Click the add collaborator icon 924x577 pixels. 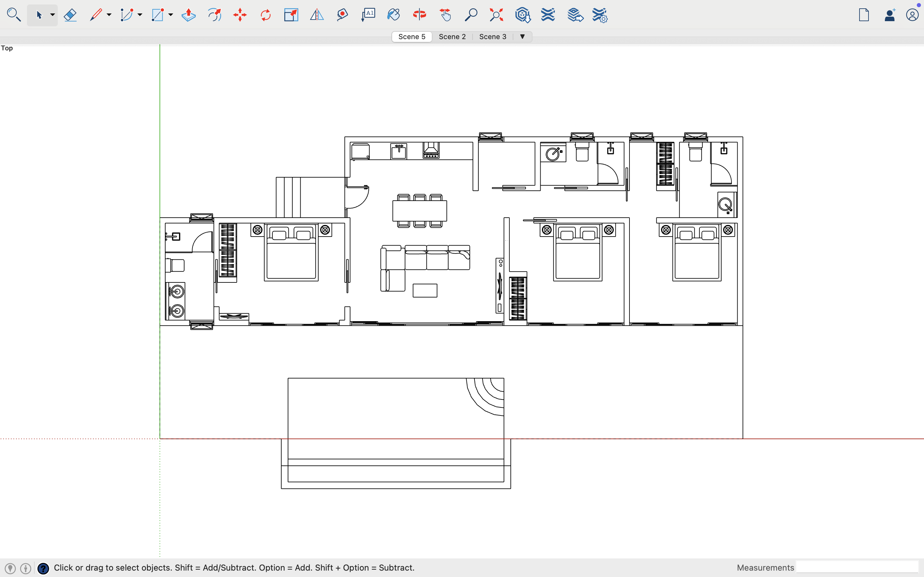click(890, 15)
